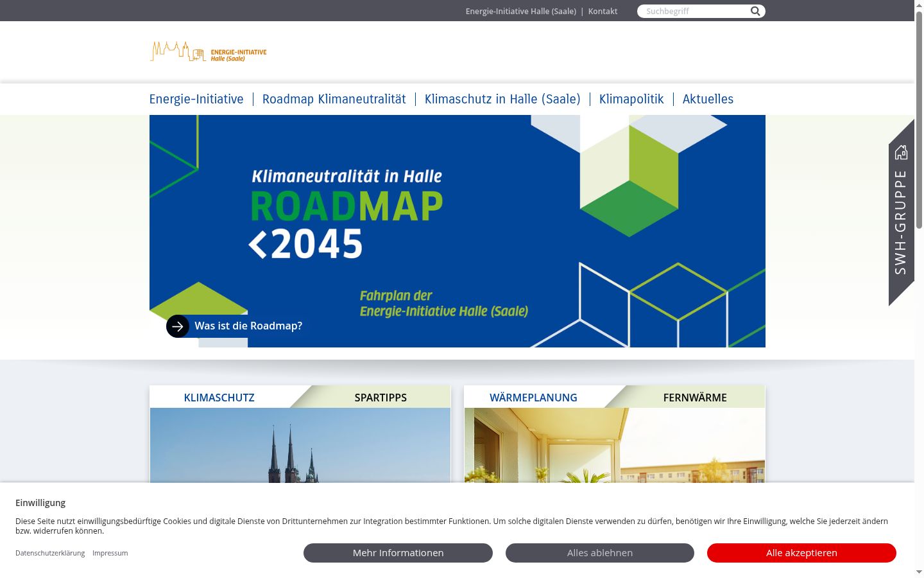Image resolution: width=924 pixels, height=578 pixels.
Task: Click the search magnifier icon
Action: [755, 11]
